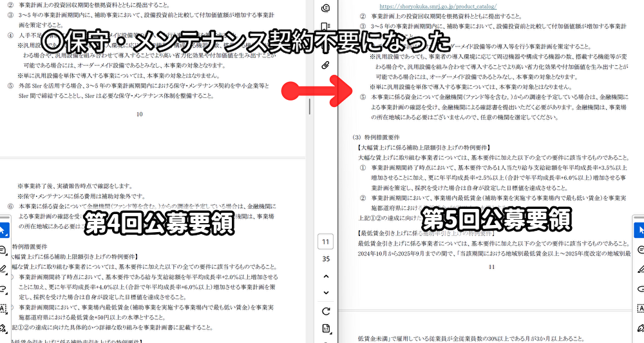
Task: Add a comment with right toolbar note tool
Action: click(x=639, y=250)
